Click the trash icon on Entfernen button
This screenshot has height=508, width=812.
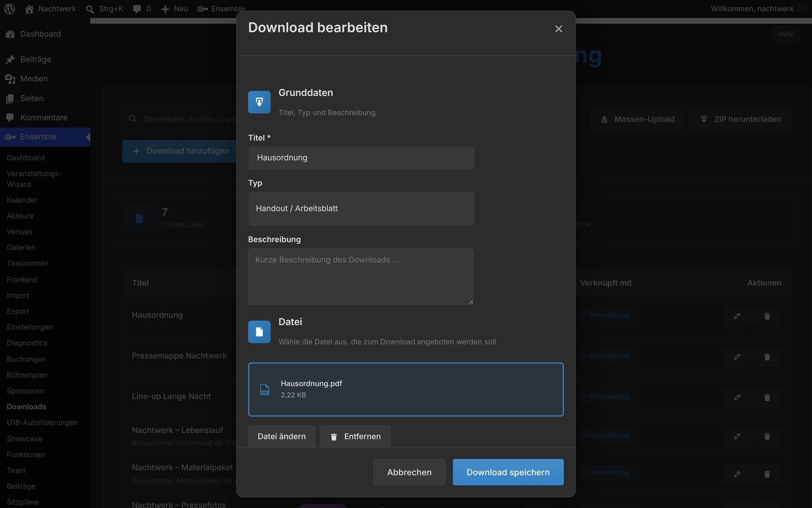(334, 437)
